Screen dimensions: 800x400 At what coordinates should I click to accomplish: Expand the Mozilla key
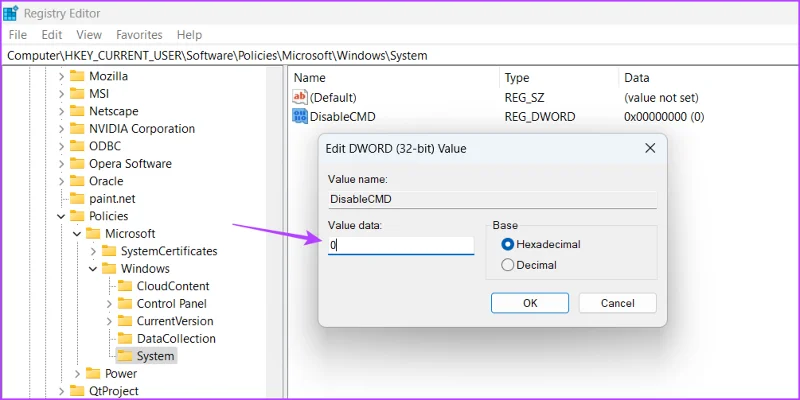(61, 77)
